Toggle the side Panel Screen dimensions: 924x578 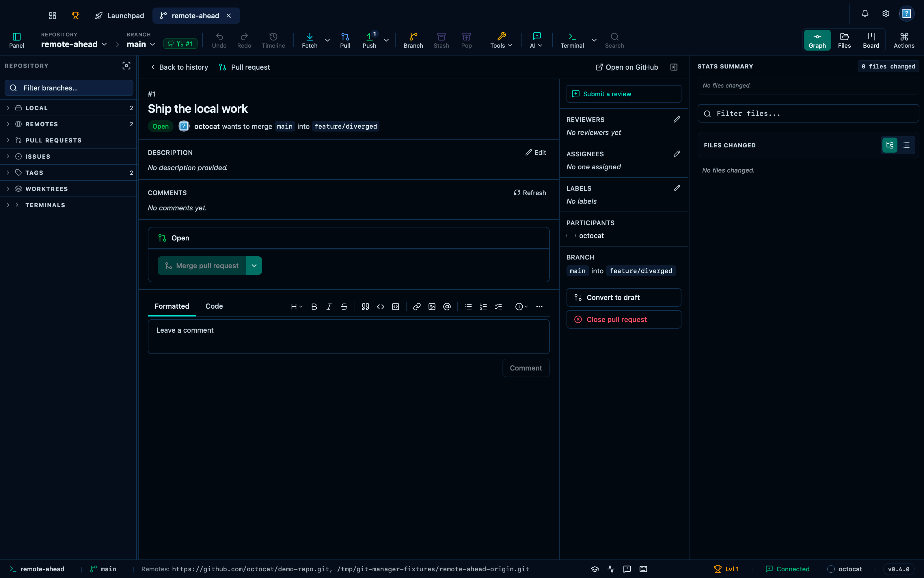click(16, 40)
